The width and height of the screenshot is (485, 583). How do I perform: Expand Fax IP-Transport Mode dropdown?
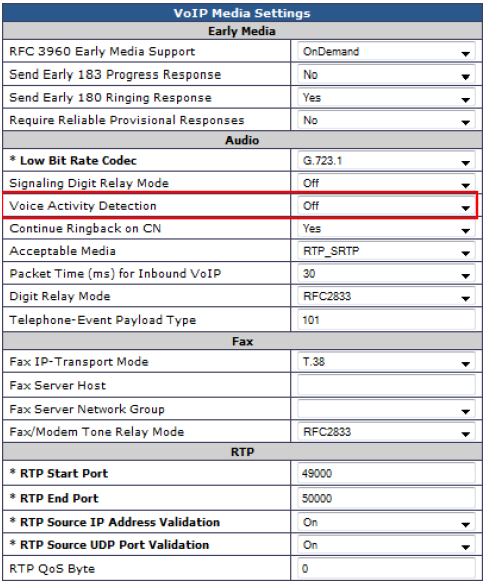(x=386, y=361)
